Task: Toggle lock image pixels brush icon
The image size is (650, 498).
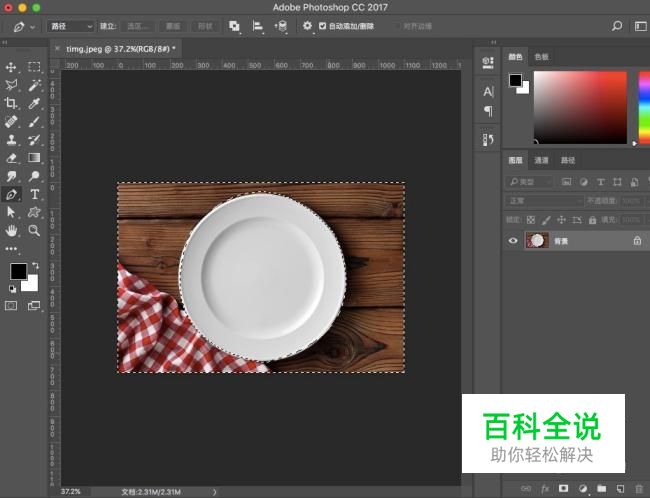Action: 546,220
